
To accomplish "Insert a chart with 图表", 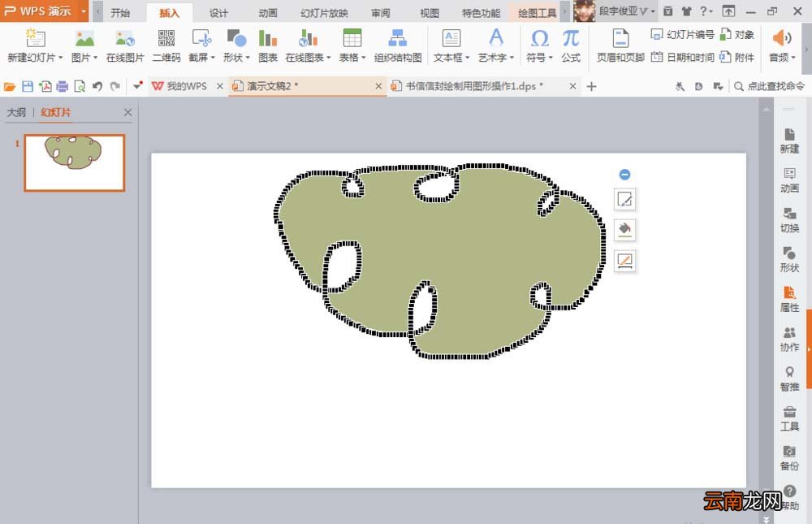I will (x=268, y=45).
